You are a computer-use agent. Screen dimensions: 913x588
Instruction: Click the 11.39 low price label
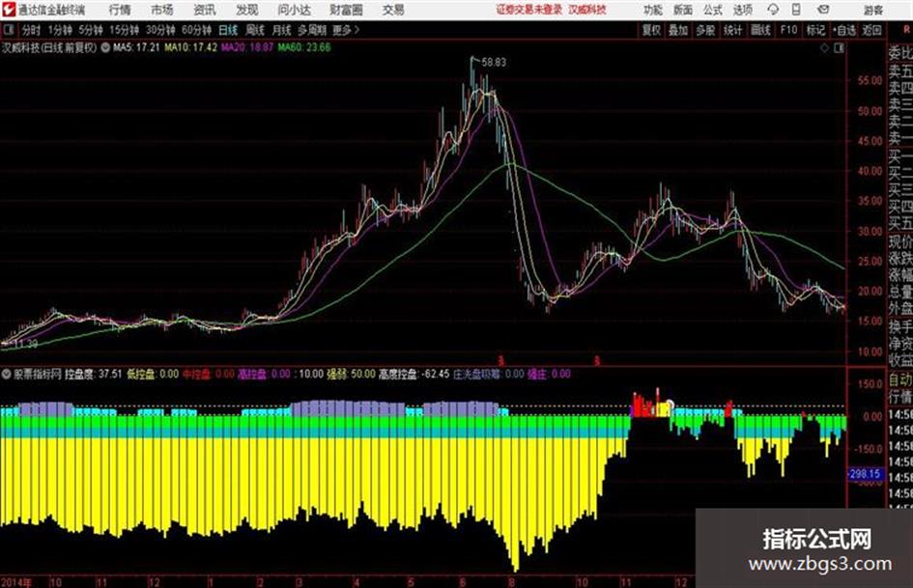[26, 344]
